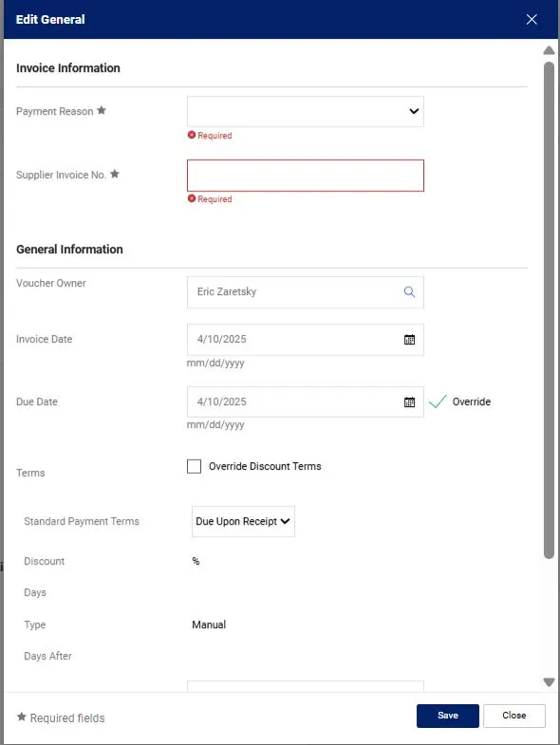Click the Due Date text field
Viewport: 560px width, 745px height.
click(306, 402)
